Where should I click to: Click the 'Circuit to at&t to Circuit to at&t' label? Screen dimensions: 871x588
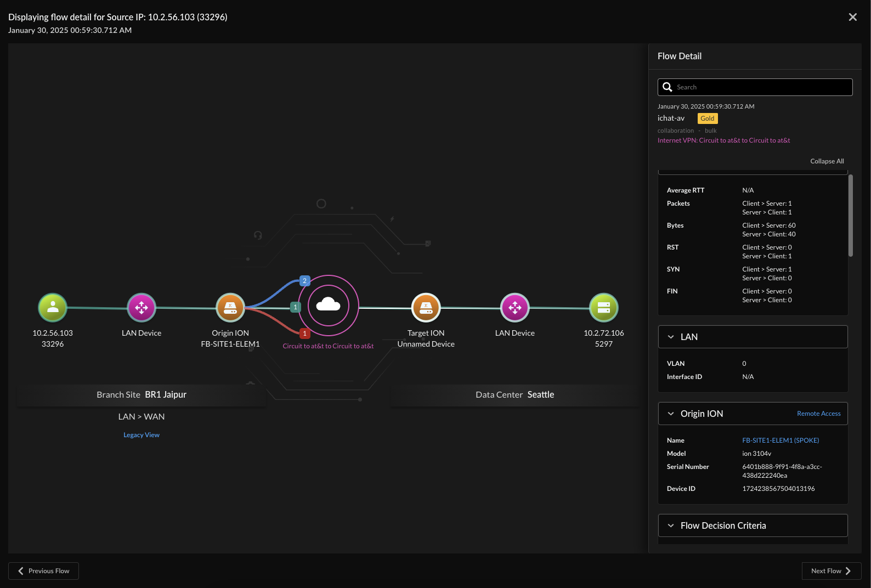328,346
